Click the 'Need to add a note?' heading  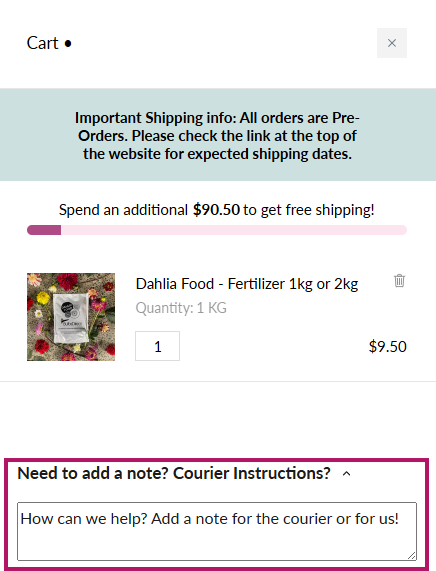point(174,473)
